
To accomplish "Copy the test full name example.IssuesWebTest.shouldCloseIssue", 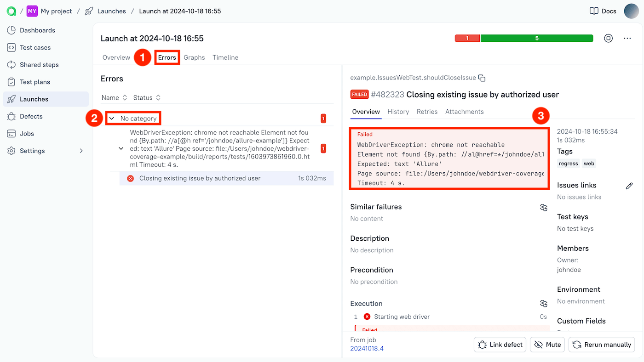I will click(x=482, y=78).
